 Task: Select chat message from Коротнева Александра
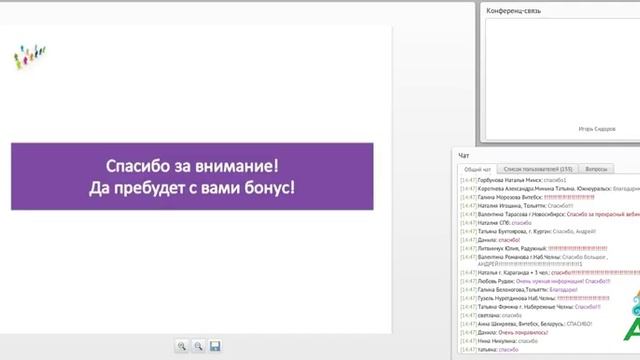click(550, 189)
